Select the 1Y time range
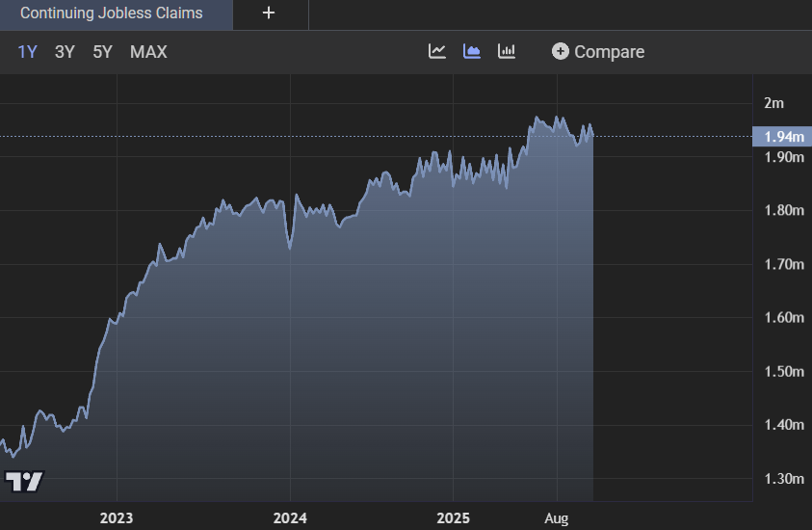Image resolution: width=812 pixels, height=530 pixels. click(x=27, y=52)
